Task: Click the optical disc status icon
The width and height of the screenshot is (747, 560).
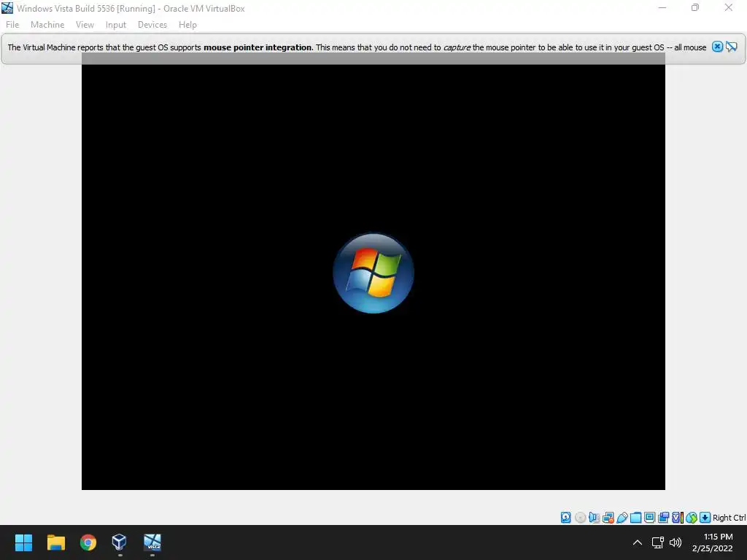Action: (x=580, y=518)
